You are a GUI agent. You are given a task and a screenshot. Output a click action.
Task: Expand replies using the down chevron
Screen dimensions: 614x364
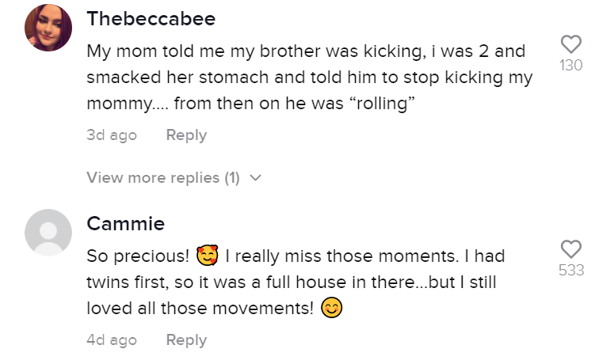click(x=255, y=178)
